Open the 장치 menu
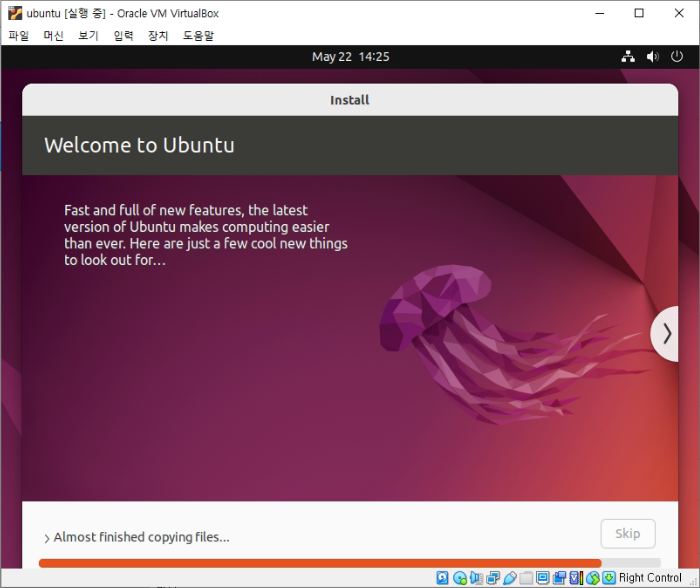This screenshot has height=588, width=700. tap(158, 35)
